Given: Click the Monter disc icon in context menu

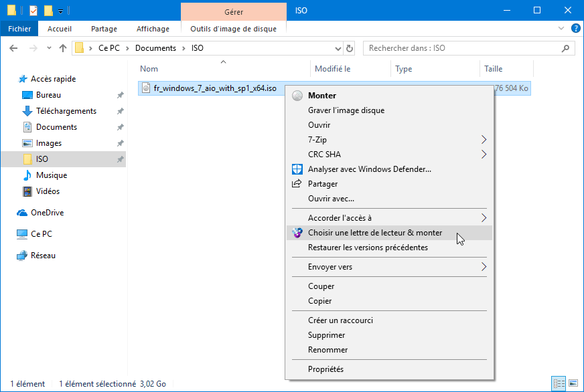Looking at the screenshot, I should 297,96.
